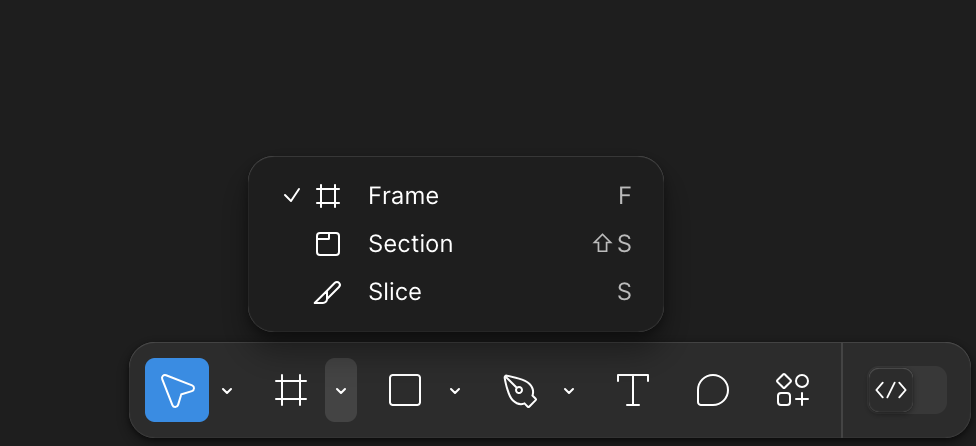Click the checkmark beside Frame
The height and width of the screenshot is (446, 976).
coord(291,196)
